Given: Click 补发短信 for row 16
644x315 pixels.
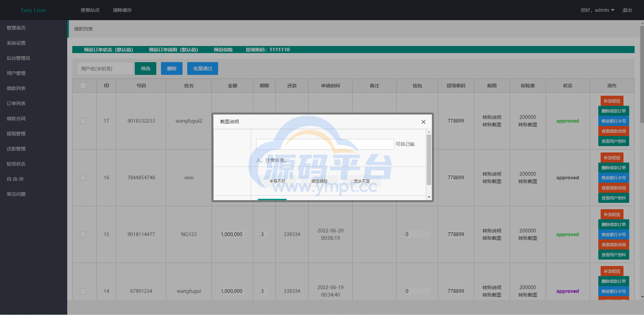Looking at the screenshot, I should pyautogui.click(x=612, y=157).
